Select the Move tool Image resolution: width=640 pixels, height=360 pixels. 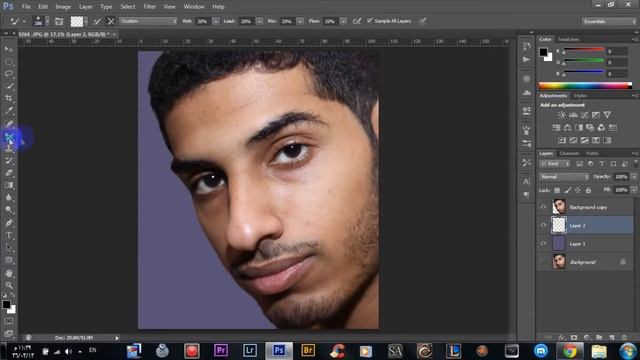tap(9, 49)
